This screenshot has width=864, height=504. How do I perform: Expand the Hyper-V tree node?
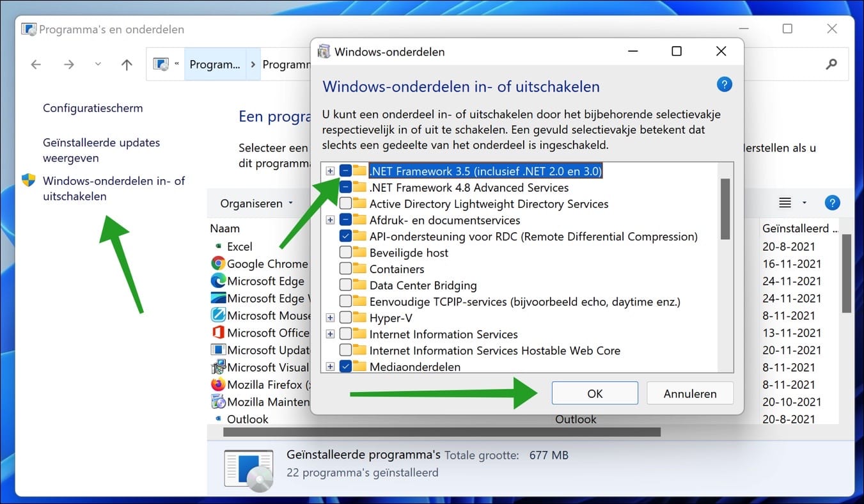point(330,318)
